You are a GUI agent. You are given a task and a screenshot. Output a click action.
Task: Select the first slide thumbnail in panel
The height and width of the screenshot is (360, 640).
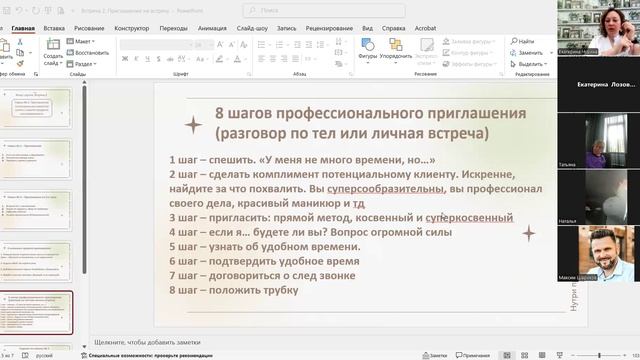[x=36, y=108]
